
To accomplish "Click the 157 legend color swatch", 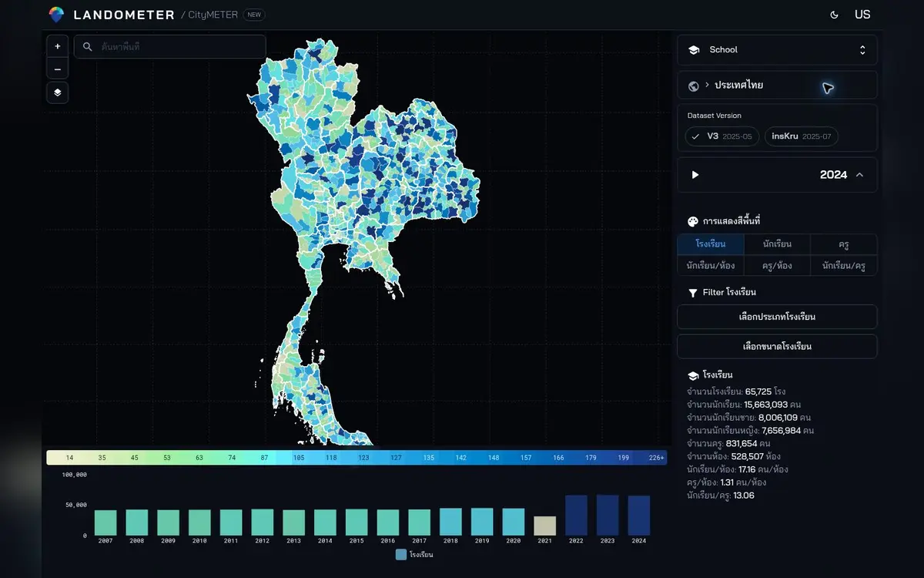I will [x=526, y=458].
